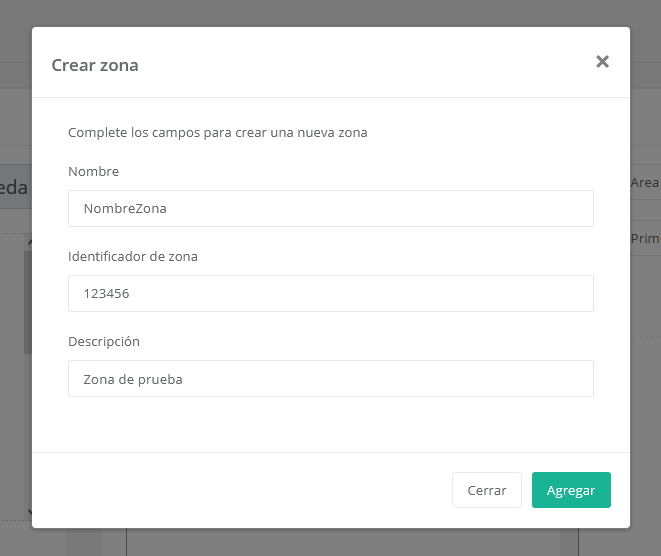The height and width of the screenshot is (556, 661).
Task: Click the dimmed backdrop above the dialog
Action: pos(330,12)
